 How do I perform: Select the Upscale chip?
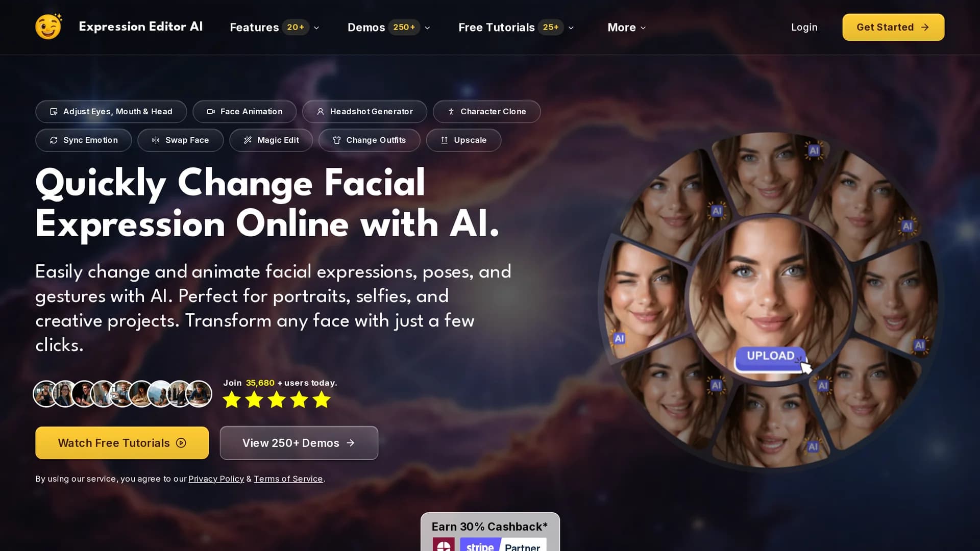point(464,140)
